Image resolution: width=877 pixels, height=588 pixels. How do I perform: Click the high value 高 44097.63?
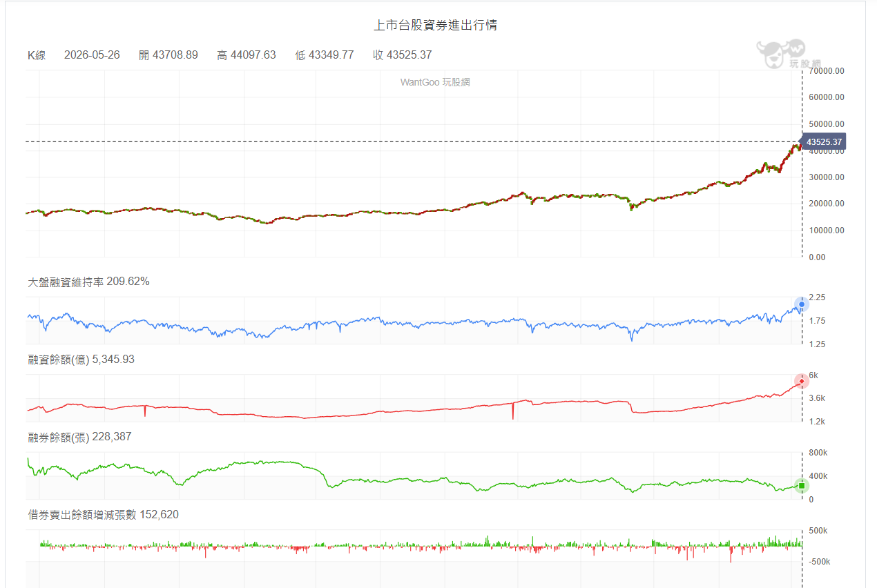(247, 55)
